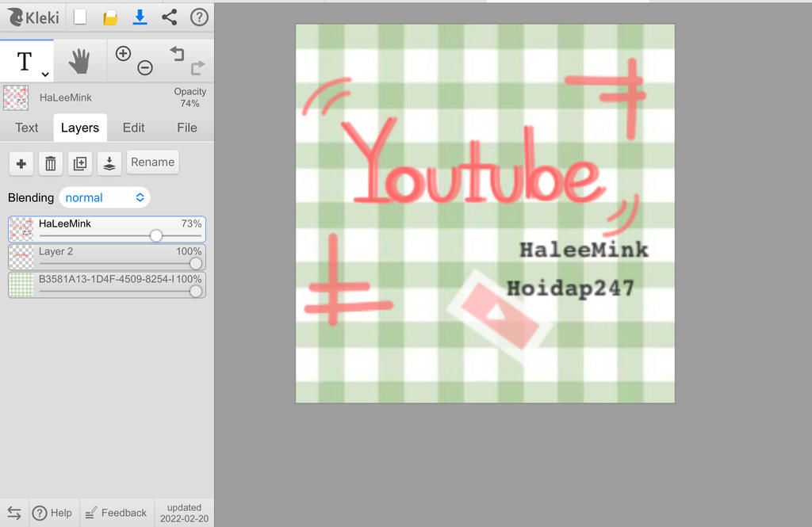Click the Rename button

[153, 162]
